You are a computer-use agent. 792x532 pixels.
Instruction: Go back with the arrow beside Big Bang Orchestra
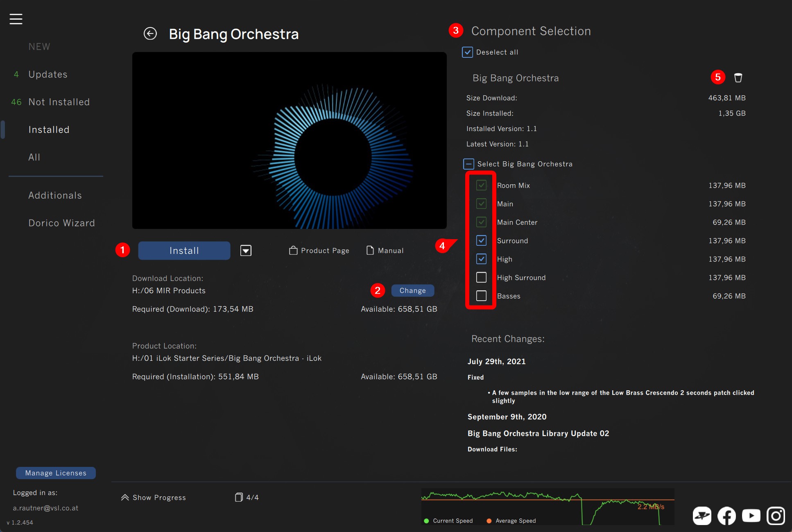(150, 34)
